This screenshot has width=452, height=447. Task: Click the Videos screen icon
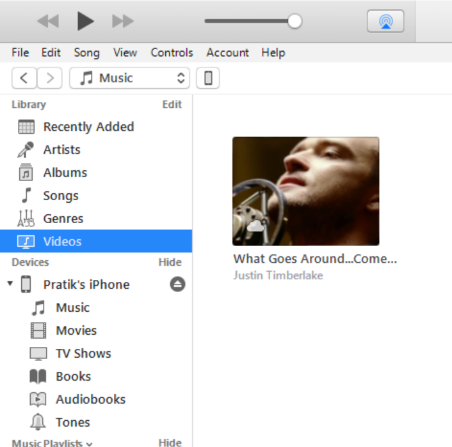tap(26, 242)
